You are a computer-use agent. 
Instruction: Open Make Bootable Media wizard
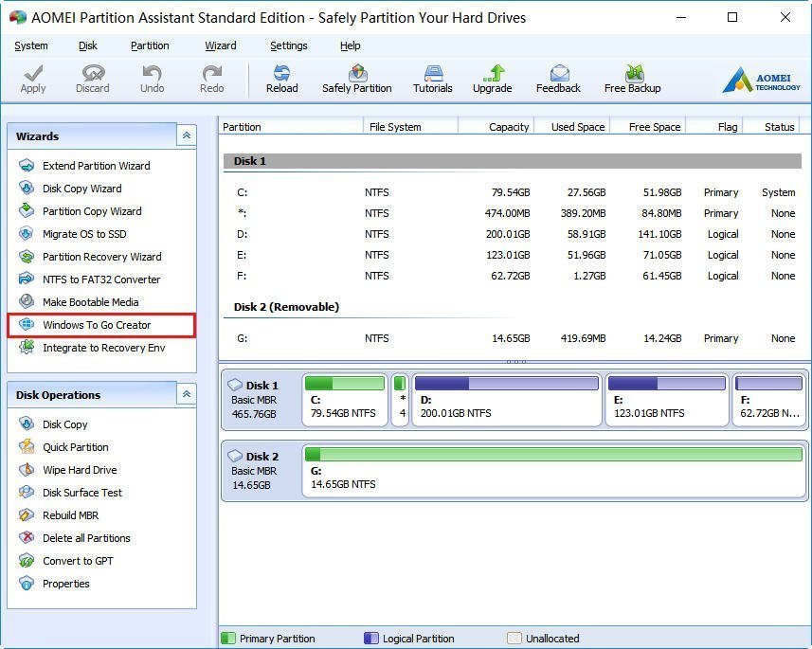[91, 302]
